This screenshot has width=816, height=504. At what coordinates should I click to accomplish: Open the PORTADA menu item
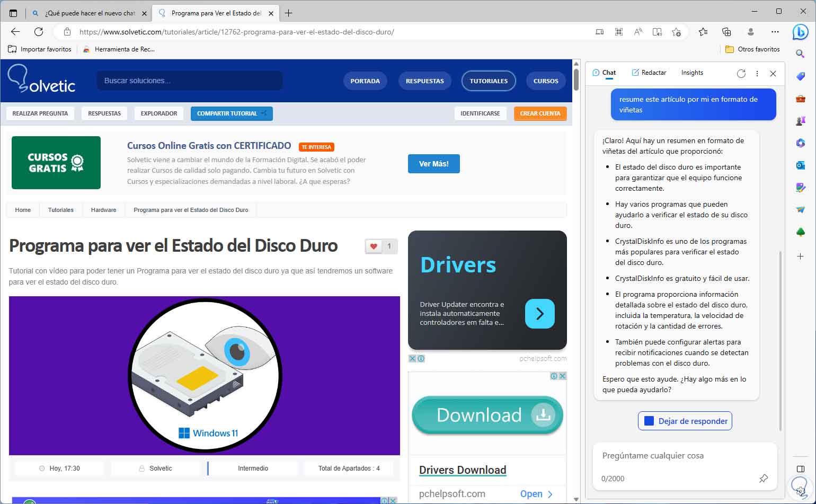point(365,81)
